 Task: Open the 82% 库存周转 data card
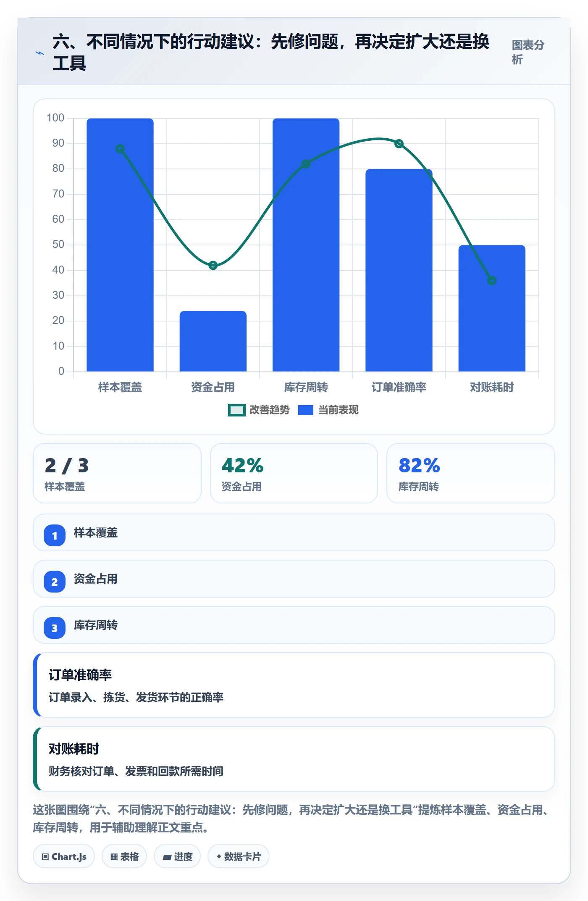(x=471, y=473)
